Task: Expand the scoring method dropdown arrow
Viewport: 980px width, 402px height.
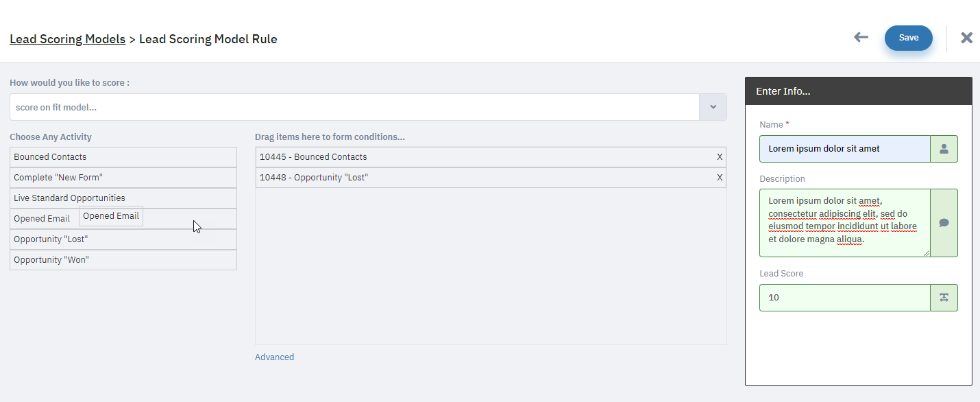Action: 713,107
